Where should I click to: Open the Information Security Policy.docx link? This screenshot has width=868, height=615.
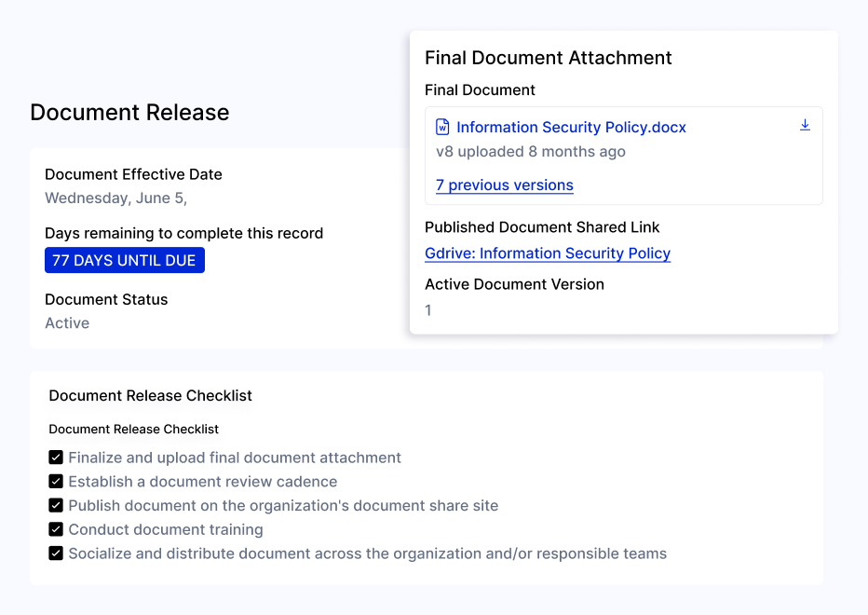tap(571, 128)
